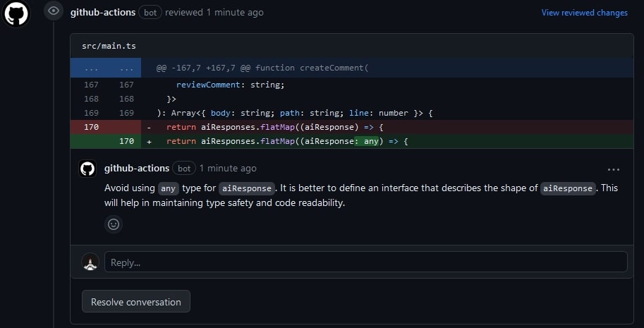Expand hidden lines via right ellipsis cell
The width and height of the screenshot is (644, 328).
pos(126,68)
